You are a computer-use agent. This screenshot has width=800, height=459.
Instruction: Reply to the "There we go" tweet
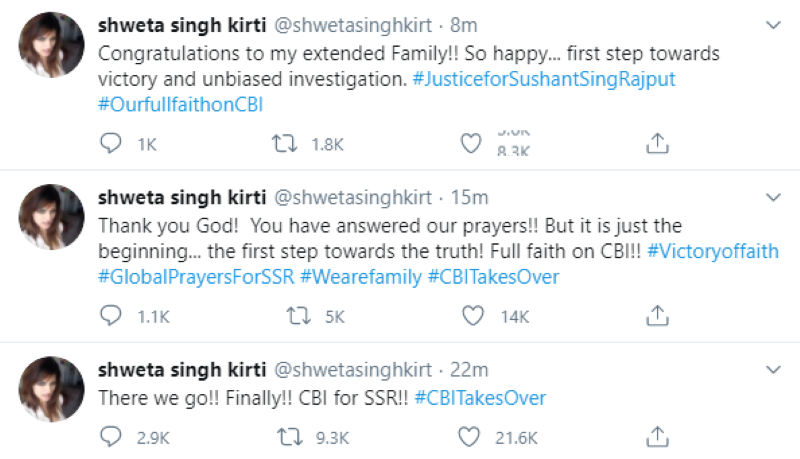(111, 437)
